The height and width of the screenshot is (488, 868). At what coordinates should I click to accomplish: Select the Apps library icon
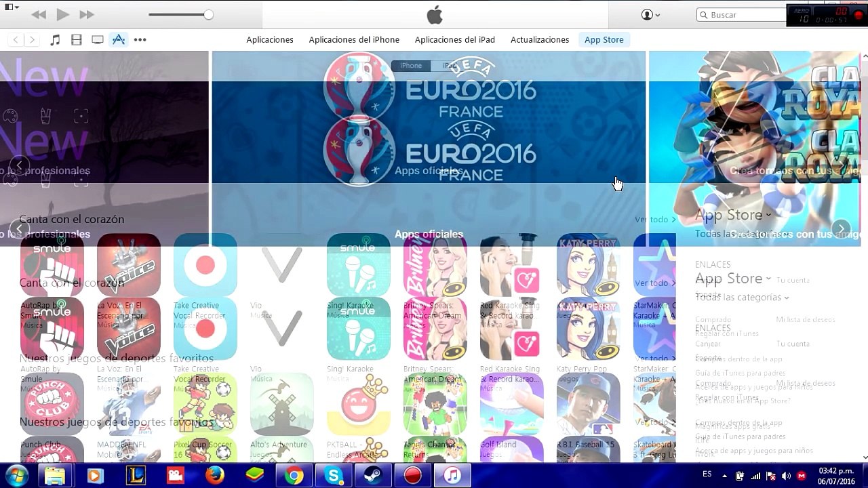119,40
